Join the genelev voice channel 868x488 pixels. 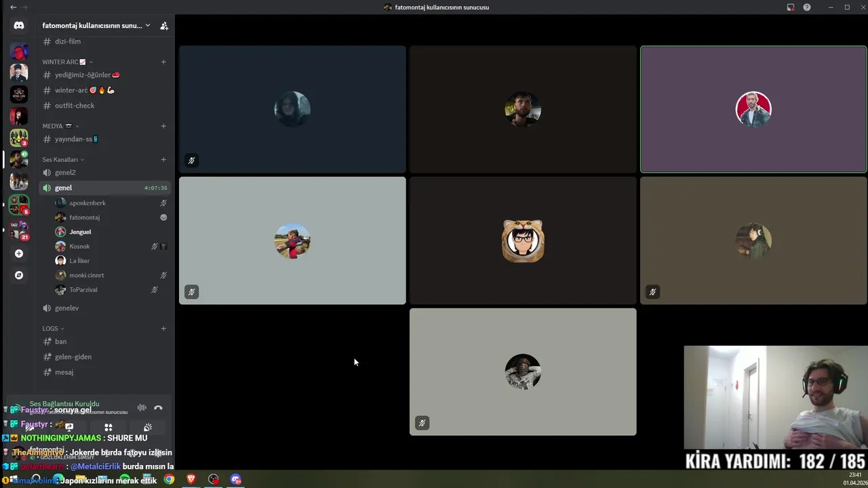pos(105,308)
